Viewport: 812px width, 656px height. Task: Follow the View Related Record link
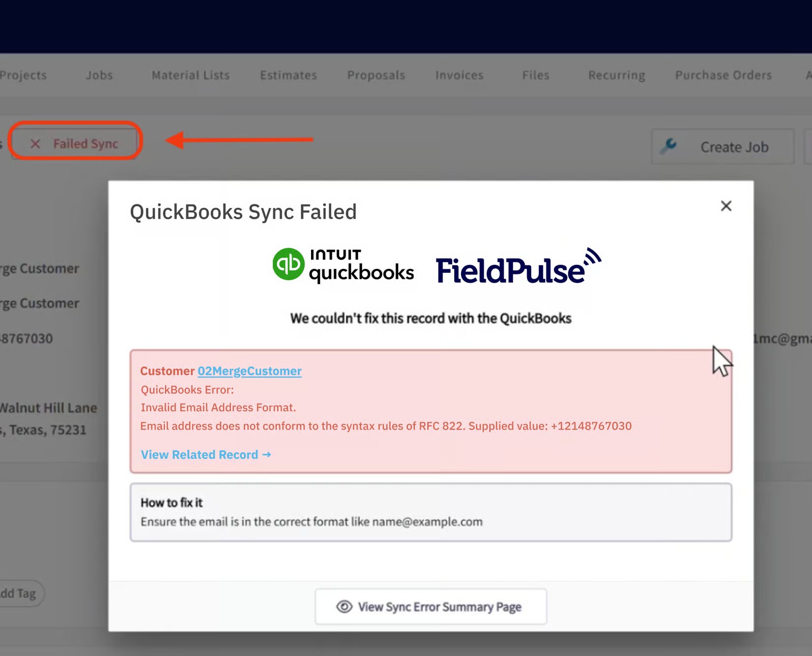[x=206, y=455]
